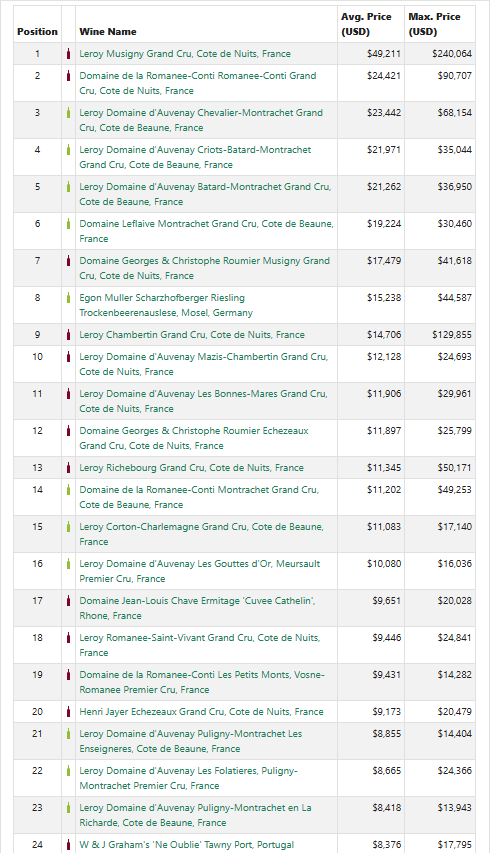Open W & J Graham's 'Ne Oublie' Tawny Port link
This screenshot has height=853, width=490.
point(187,845)
